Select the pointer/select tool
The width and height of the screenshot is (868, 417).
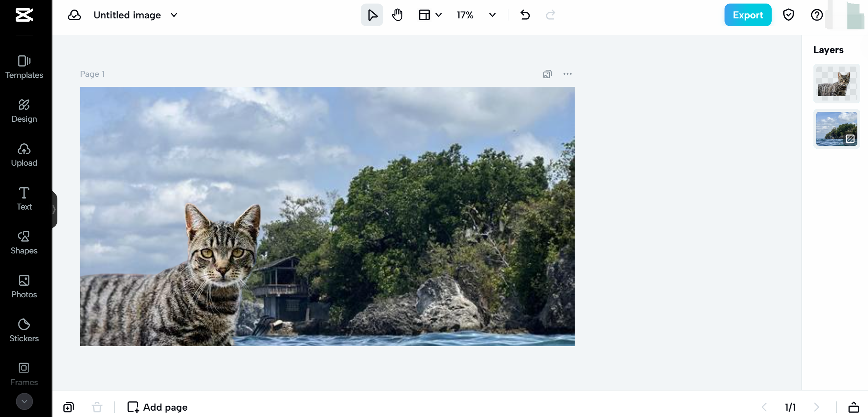tap(372, 15)
